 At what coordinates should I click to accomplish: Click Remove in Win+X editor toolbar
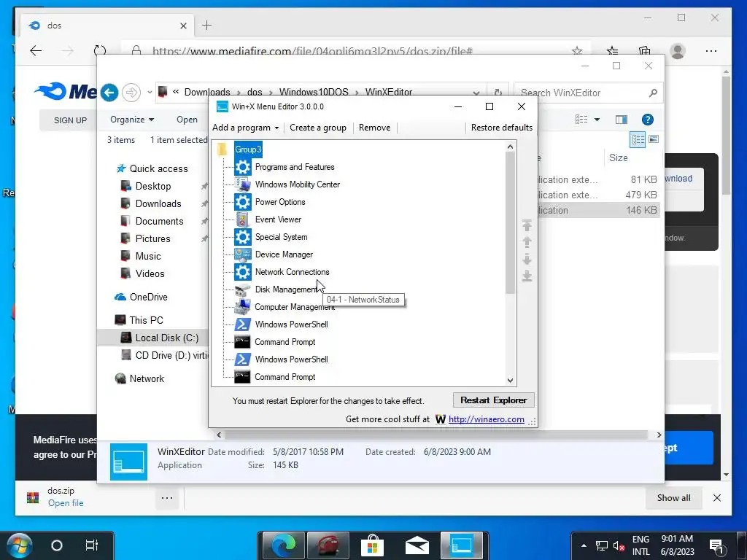pyautogui.click(x=374, y=128)
